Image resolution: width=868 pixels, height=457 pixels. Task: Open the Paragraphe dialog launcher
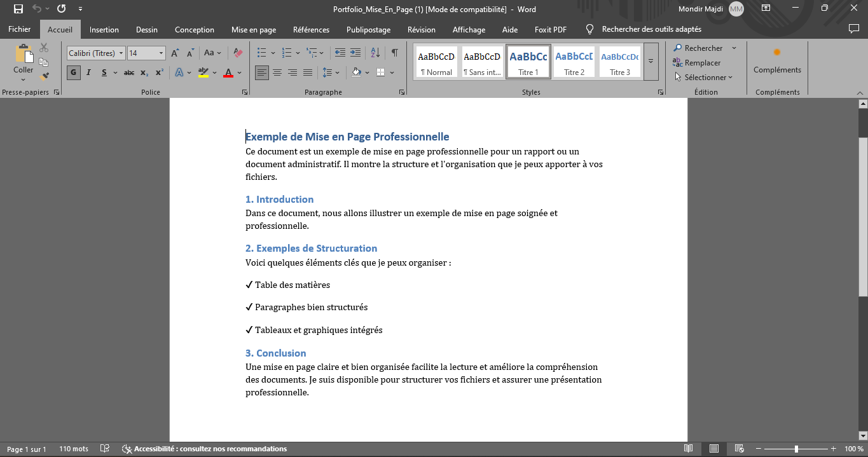click(402, 92)
